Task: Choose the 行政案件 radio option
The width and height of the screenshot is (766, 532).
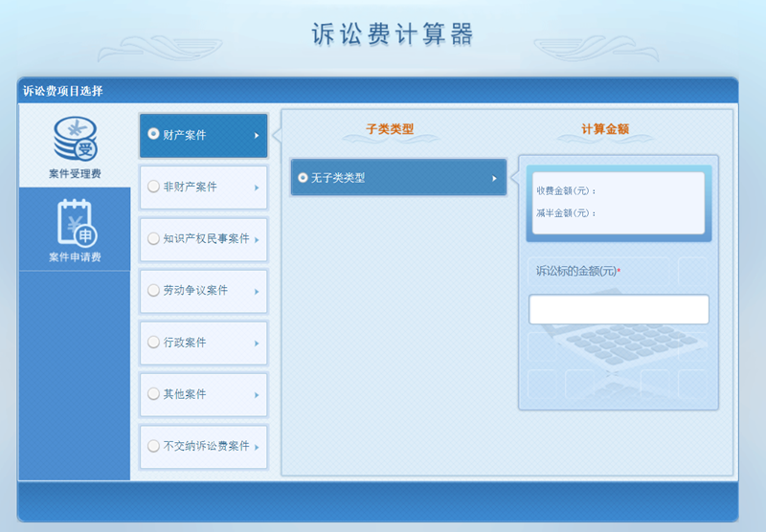Action: [x=153, y=342]
